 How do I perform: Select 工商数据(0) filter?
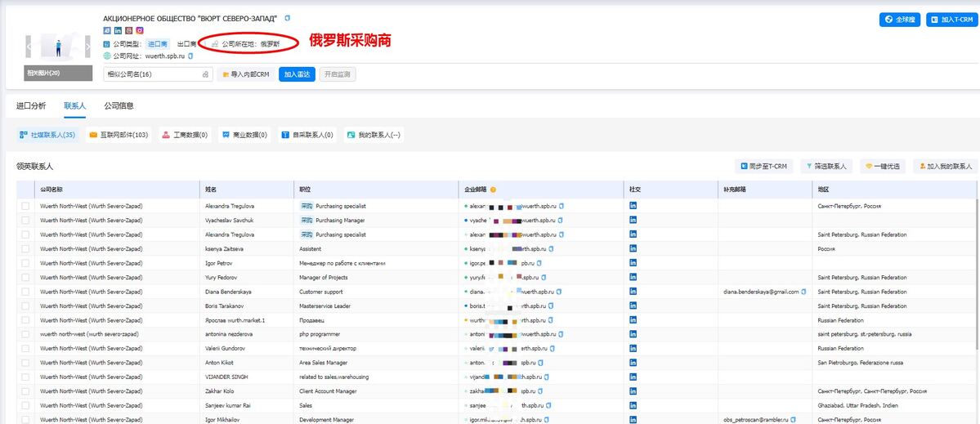[x=184, y=134]
